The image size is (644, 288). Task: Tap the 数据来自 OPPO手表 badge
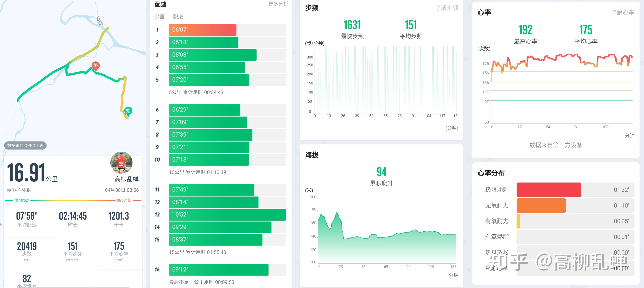25,146
